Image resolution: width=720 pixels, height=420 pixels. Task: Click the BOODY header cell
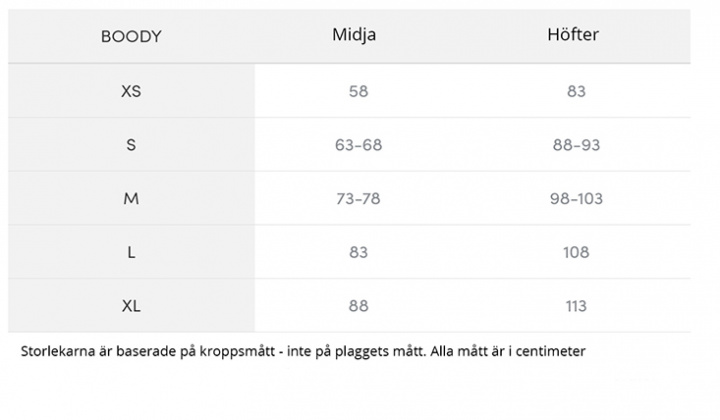[131, 36]
